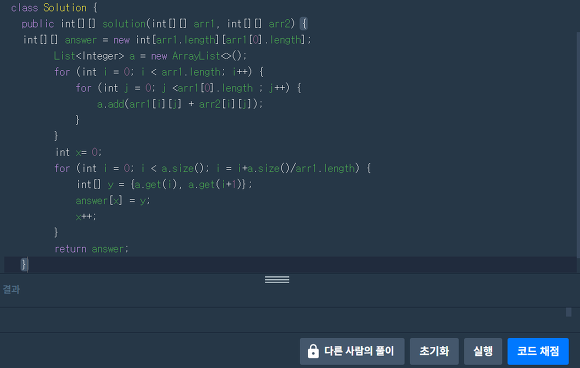The image size is (580, 368).
Task: Click the highlighted closing brace on last line
Action: click(x=24, y=264)
